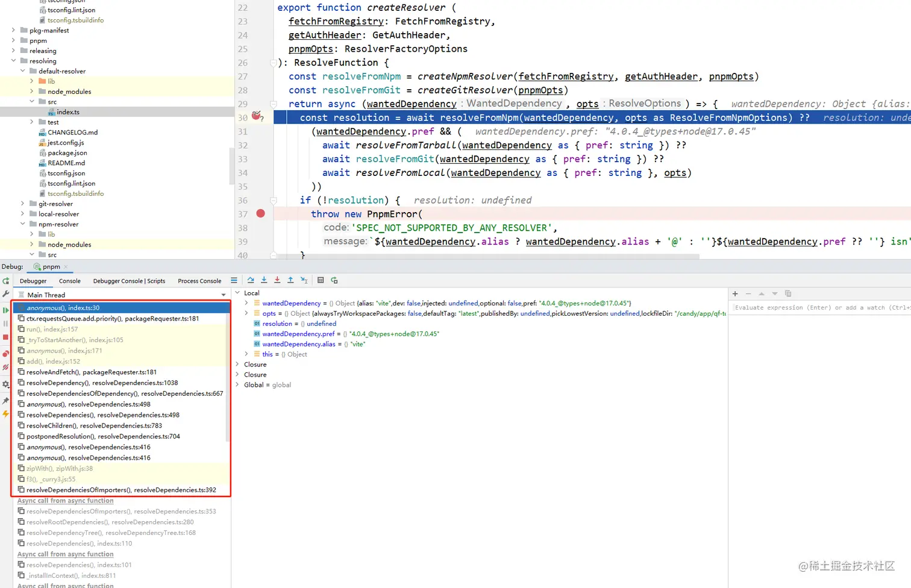Click Run to Cursor icon
Image resolution: width=911 pixels, height=588 pixels.
click(304, 280)
